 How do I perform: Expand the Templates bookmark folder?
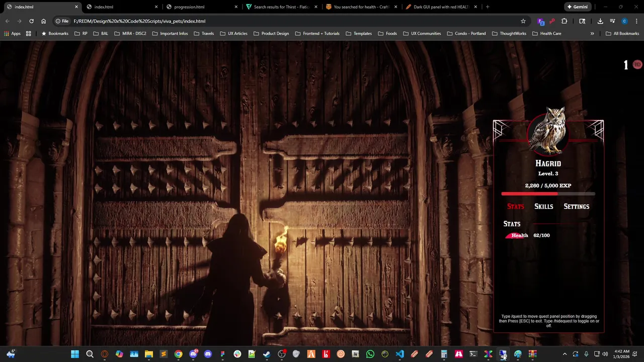pos(359,34)
